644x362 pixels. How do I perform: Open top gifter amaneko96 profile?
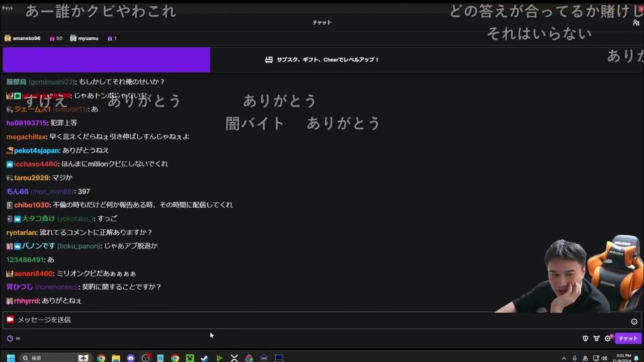coord(27,38)
